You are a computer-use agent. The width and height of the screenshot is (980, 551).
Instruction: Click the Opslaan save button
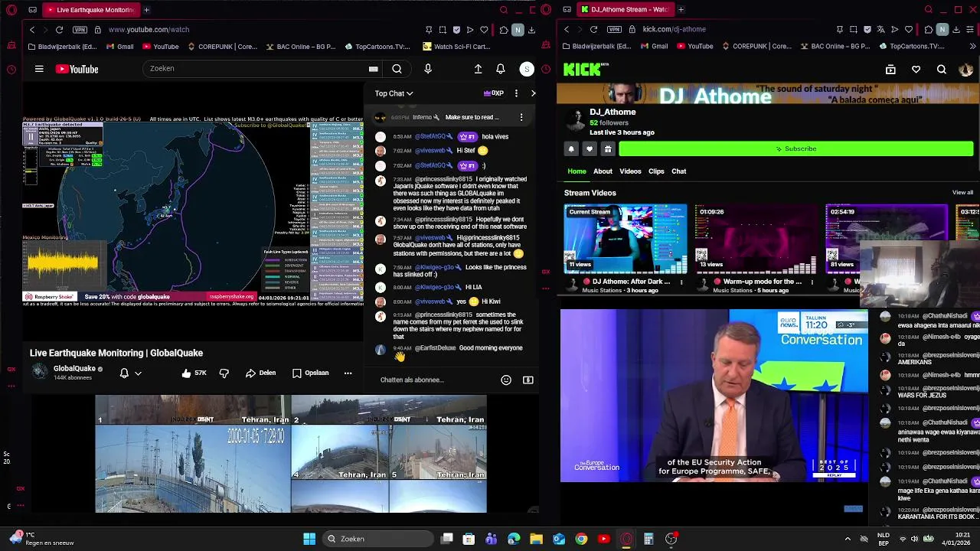click(310, 373)
